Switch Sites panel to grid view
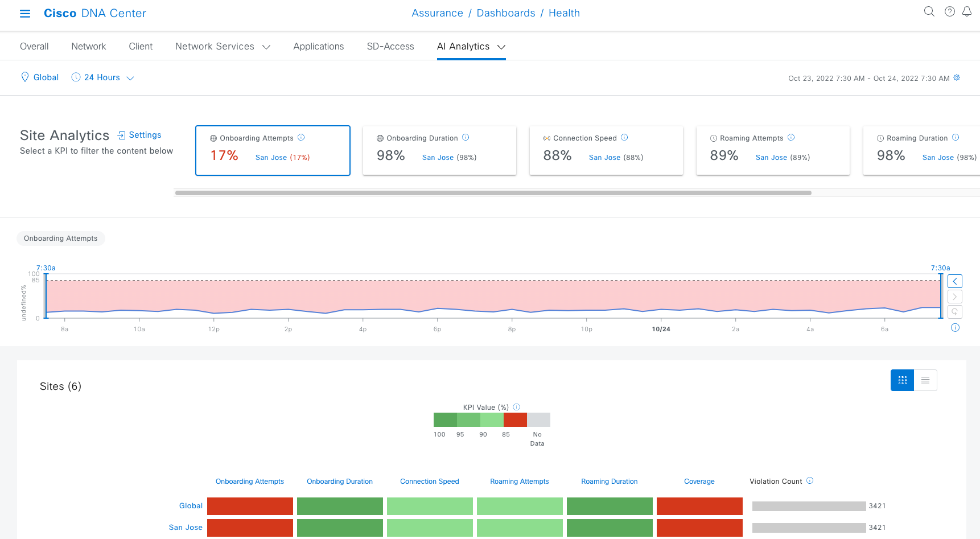980x539 pixels. (x=902, y=380)
